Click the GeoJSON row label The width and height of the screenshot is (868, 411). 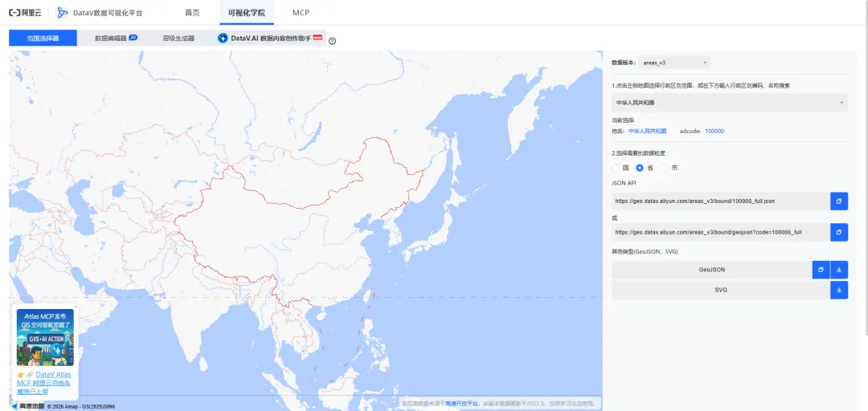pyautogui.click(x=712, y=270)
